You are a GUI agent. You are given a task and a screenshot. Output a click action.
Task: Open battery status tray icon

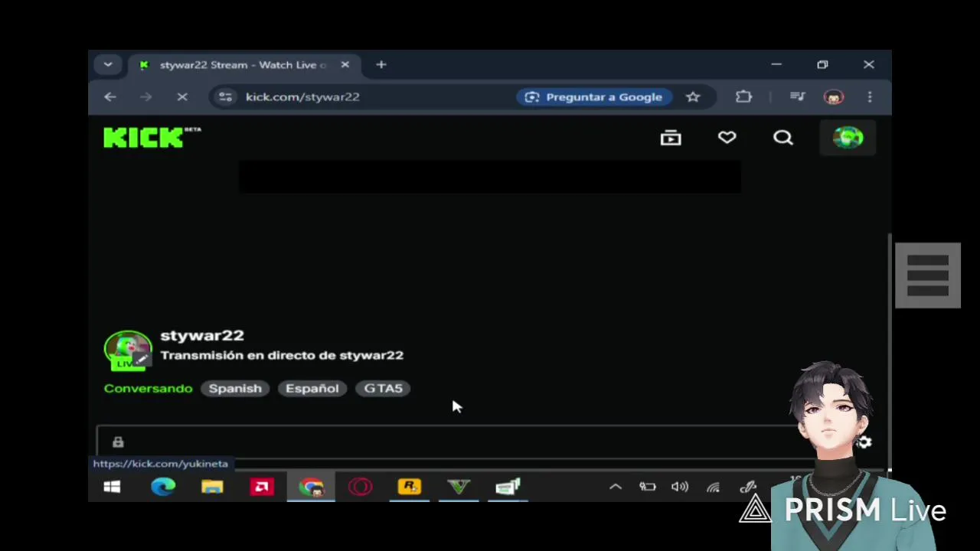coord(648,487)
